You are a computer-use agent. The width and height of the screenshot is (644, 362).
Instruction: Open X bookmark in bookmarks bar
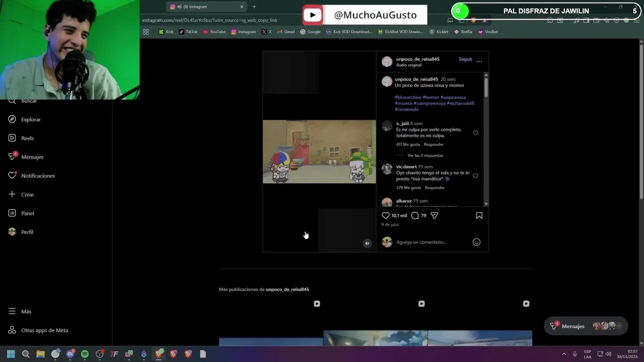267,32
